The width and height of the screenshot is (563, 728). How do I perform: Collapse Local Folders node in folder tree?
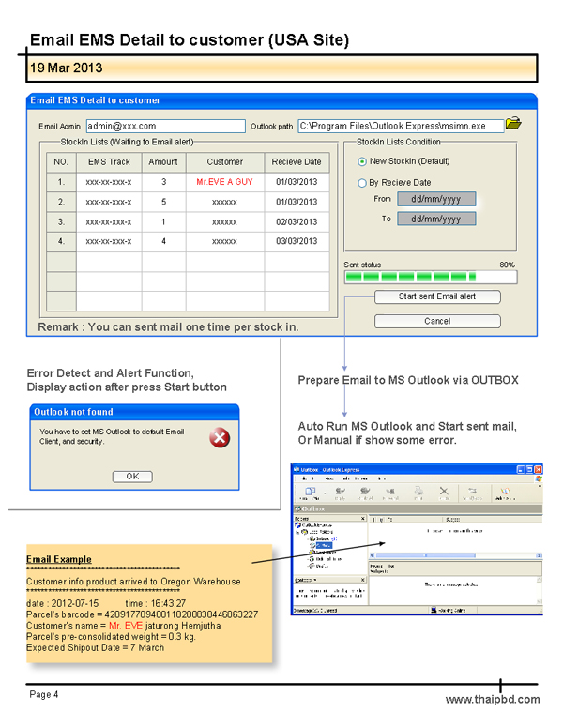point(297,532)
